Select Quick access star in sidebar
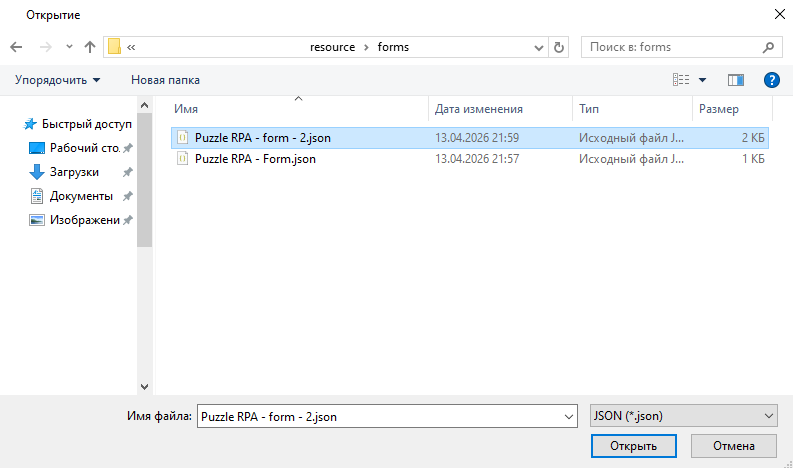 [x=31, y=124]
